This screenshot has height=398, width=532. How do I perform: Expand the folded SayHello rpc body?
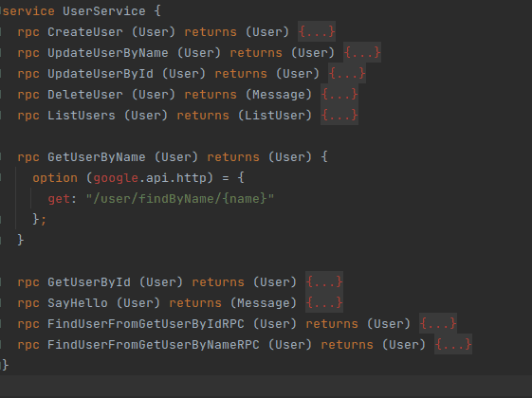click(x=324, y=302)
